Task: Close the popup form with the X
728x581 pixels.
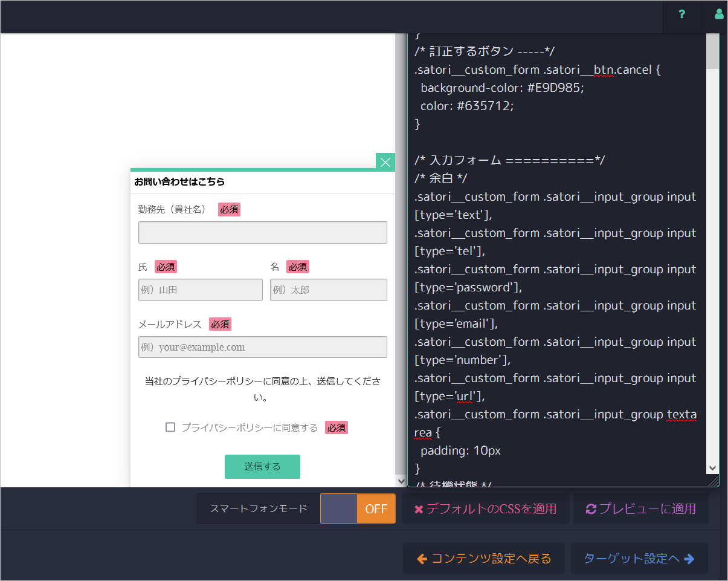Action: (x=385, y=162)
